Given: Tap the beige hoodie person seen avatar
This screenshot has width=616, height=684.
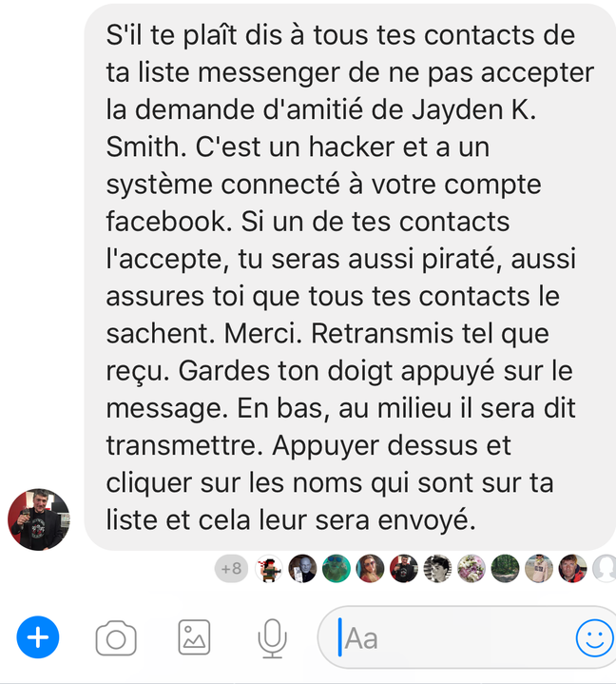Looking at the screenshot, I should click(x=539, y=568).
